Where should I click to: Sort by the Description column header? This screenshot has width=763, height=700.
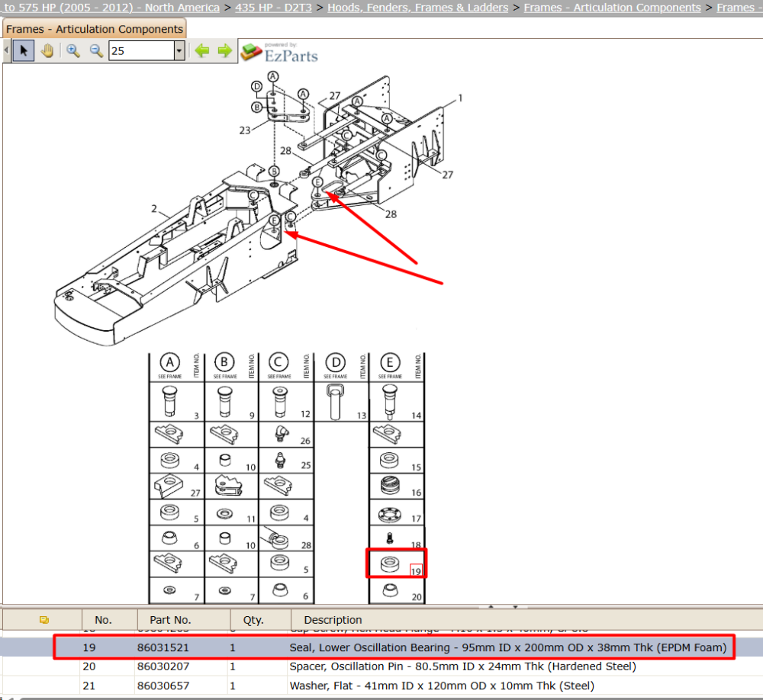click(333, 619)
